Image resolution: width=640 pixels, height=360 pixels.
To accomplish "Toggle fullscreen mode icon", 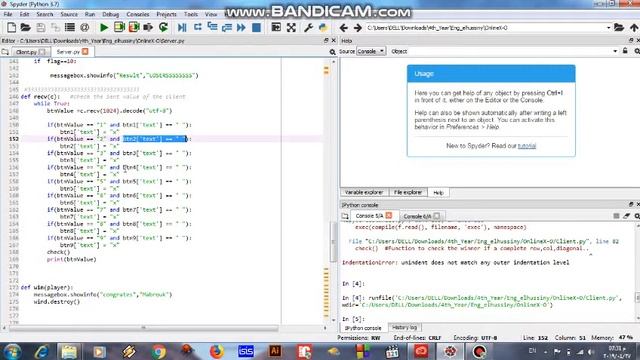I will [291, 28].
